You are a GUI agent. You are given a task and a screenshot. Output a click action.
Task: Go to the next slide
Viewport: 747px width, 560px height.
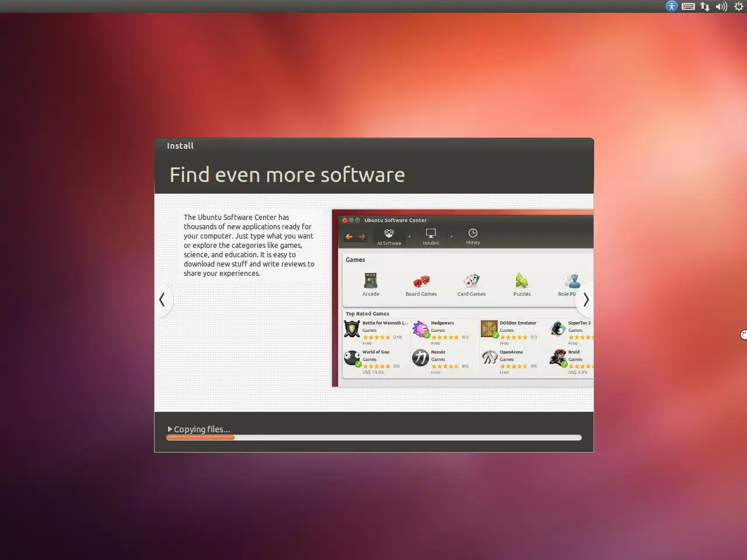[x=585, y=300]
